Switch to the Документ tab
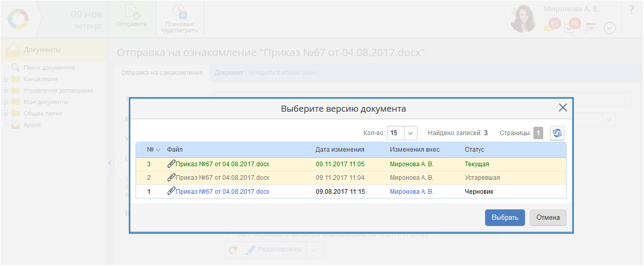This screenshot has height=266, width=644. click(229, 73)
